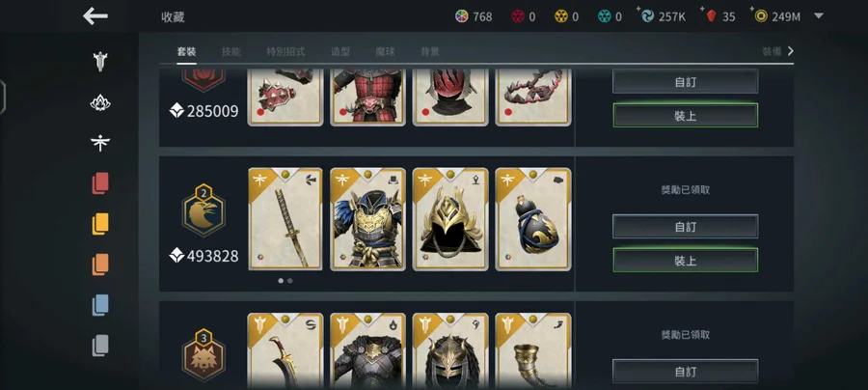Filter by red card rarity icon
Viewport: 868px width, 390px height.
pos(100,183)
